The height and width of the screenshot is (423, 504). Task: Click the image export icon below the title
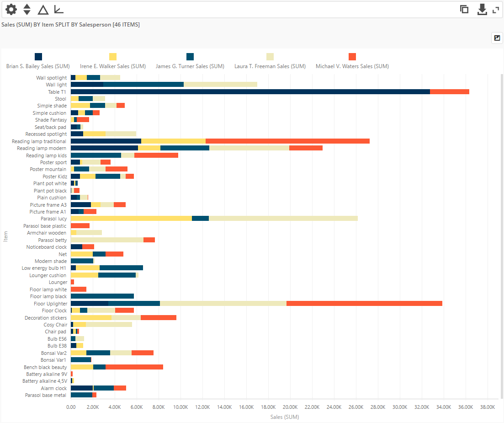click(x=497, y=38)
